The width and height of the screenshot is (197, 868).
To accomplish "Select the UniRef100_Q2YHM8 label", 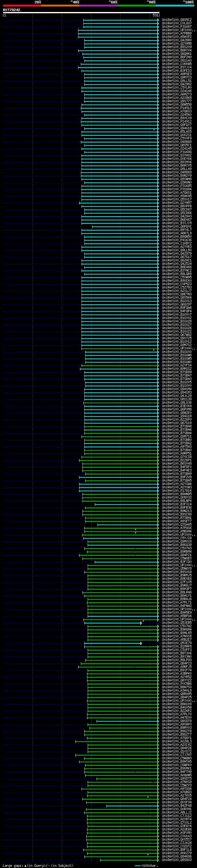I will pos(177,43).
